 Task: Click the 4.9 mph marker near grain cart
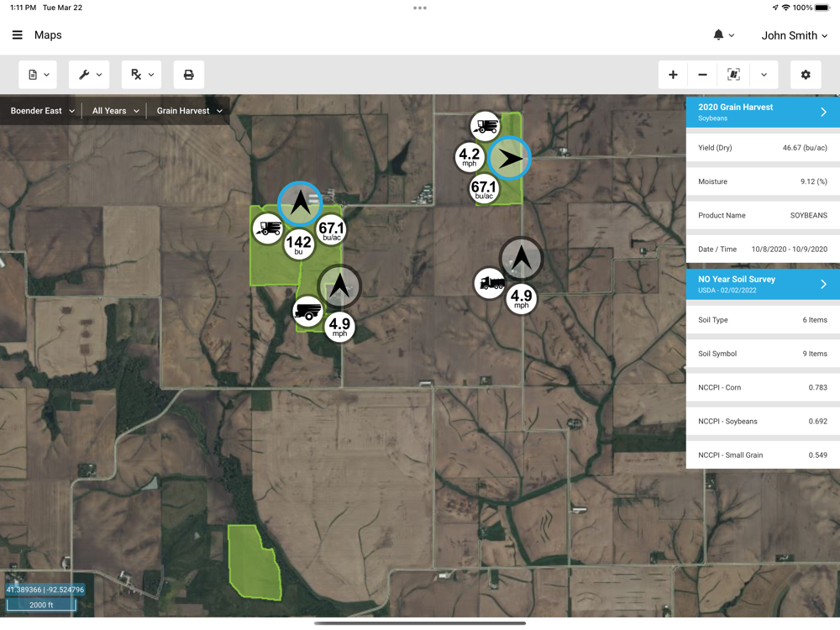pos(339,326)
